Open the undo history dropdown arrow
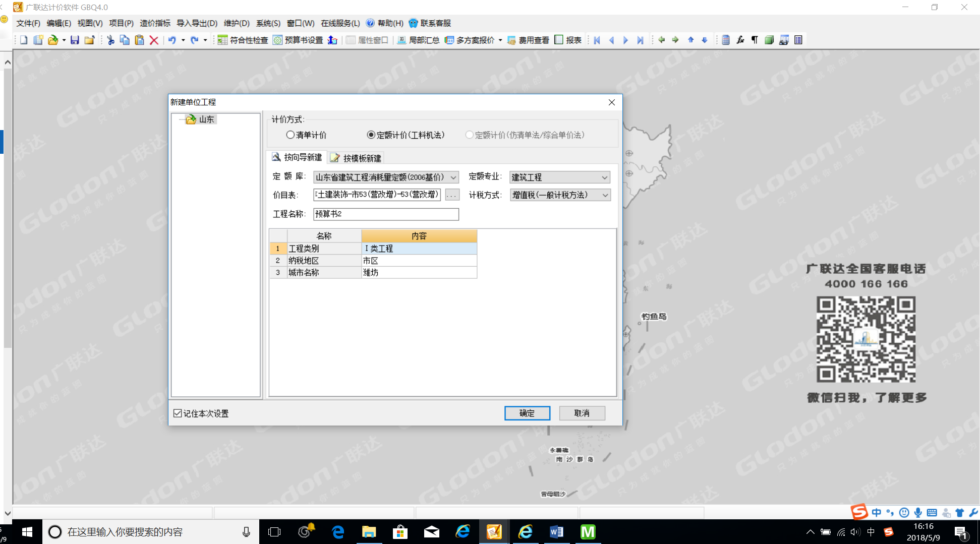980x544 pixels. coord(183,40)
